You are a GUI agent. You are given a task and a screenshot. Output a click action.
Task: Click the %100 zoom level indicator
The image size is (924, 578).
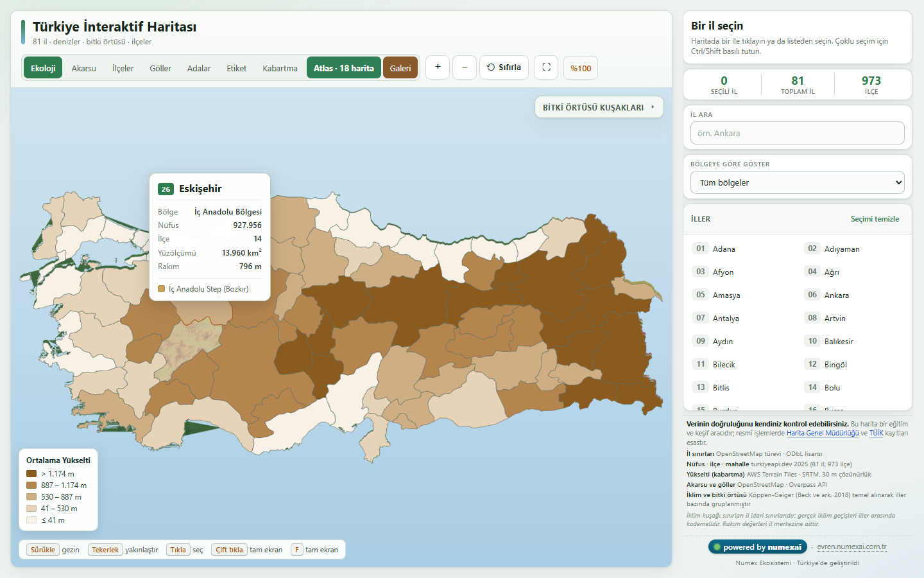pos(581,68)
